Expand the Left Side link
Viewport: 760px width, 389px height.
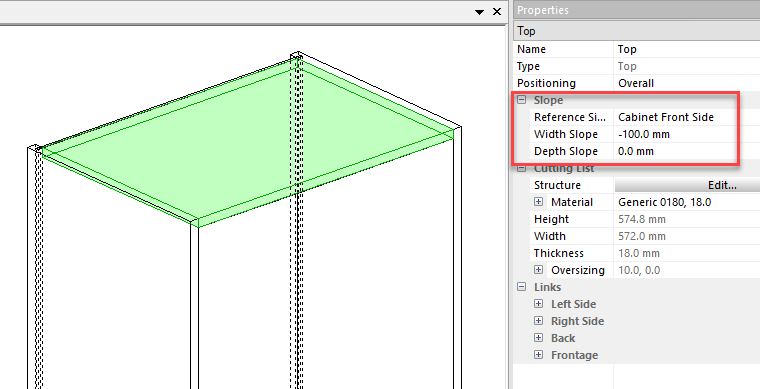point(538,304)
